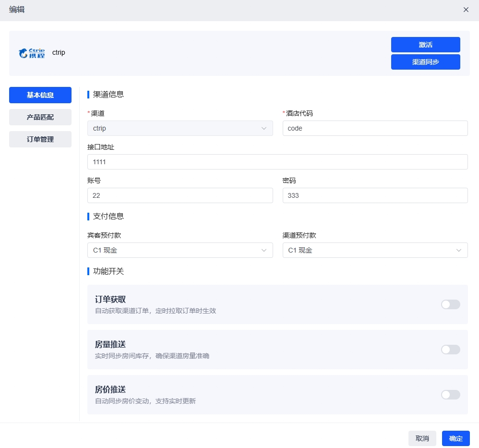479x448 pixels.
Task: Toggle the 房价推送 switch
Action: tap(450, 395)
